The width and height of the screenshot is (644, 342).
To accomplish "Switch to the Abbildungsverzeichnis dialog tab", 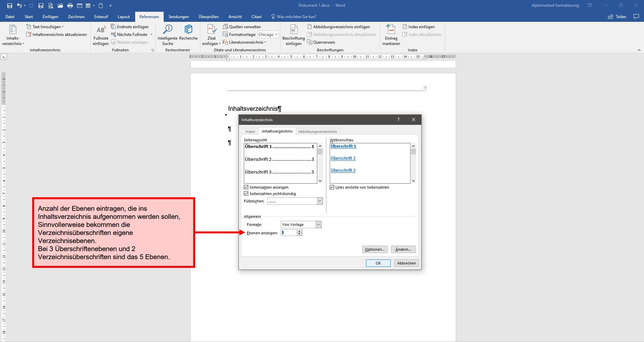I will [x=317, y=132].
